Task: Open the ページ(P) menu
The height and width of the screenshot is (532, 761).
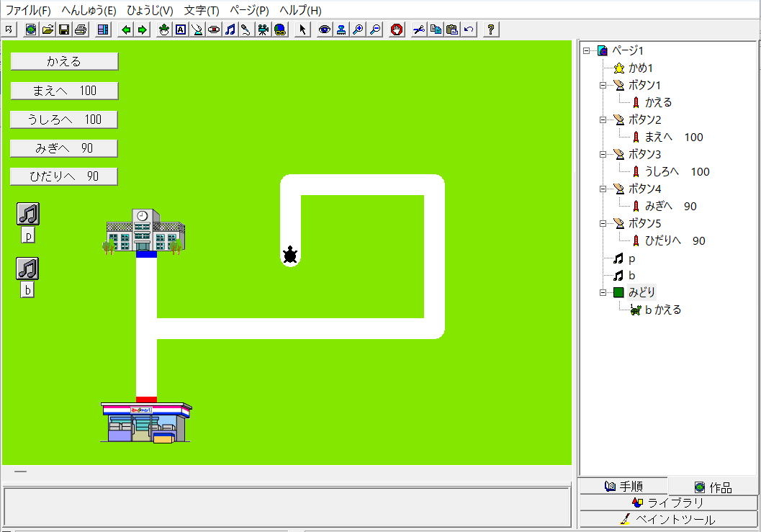Action: (x=249, y=10)
